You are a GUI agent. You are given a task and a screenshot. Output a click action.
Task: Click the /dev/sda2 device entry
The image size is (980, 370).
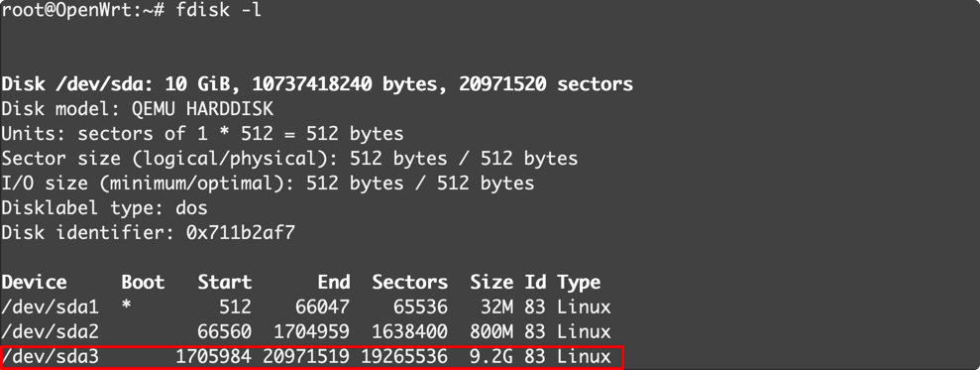pyautogui.click(x=50, y=331)
